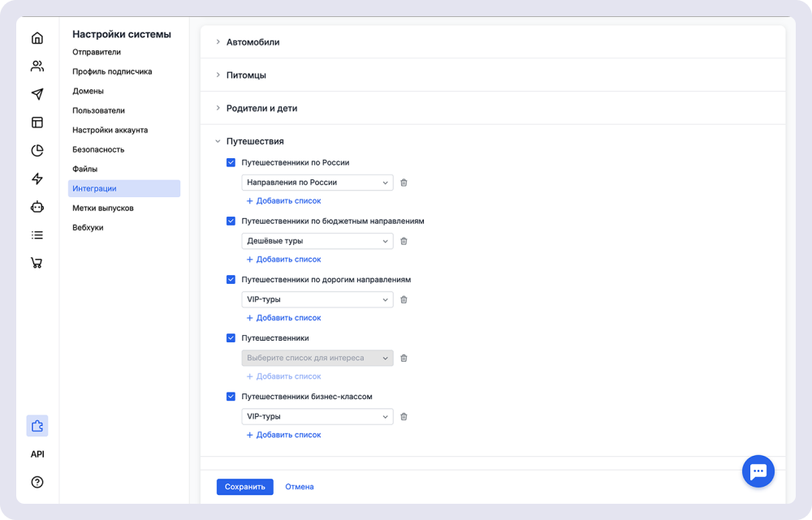Open 'Вебхуки' settings menu item
The image size is (812, 520).
coord(88,227)
